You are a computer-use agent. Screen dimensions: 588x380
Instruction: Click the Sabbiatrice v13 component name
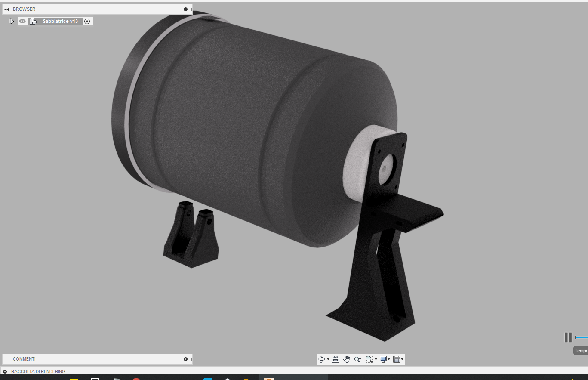tap(61, 21)
